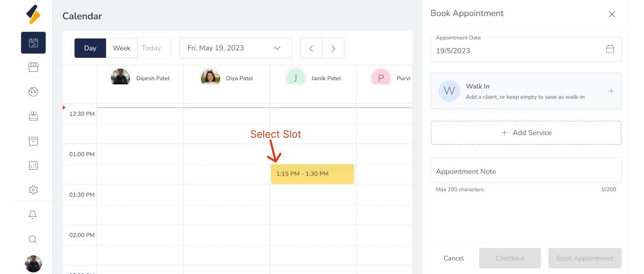Click the plus to add Walk In client
Screen dimensions: 644x274
click(611, 91)
